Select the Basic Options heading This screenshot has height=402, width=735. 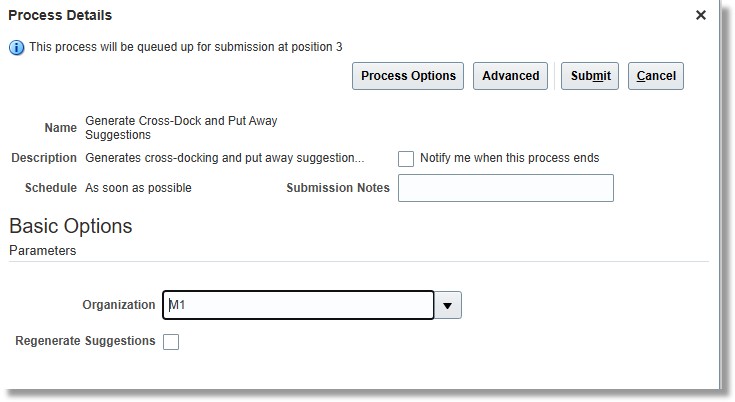tap(71, 226)
